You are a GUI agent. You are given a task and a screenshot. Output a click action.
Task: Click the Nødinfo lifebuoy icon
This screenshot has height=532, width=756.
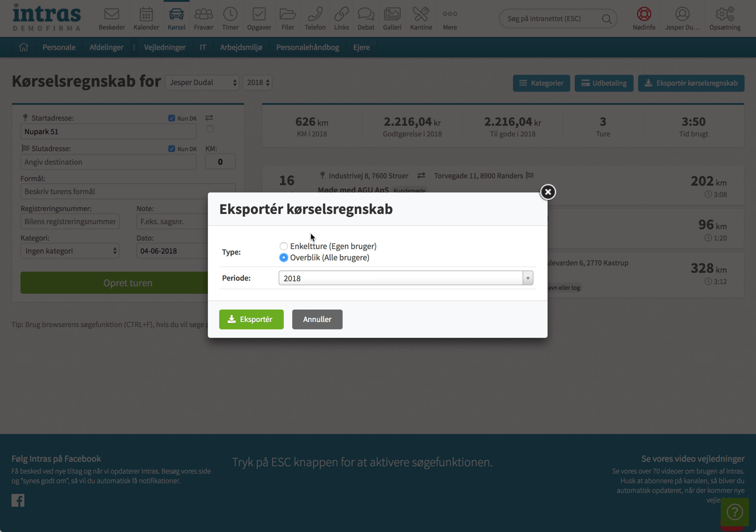[x=644, y=14]
